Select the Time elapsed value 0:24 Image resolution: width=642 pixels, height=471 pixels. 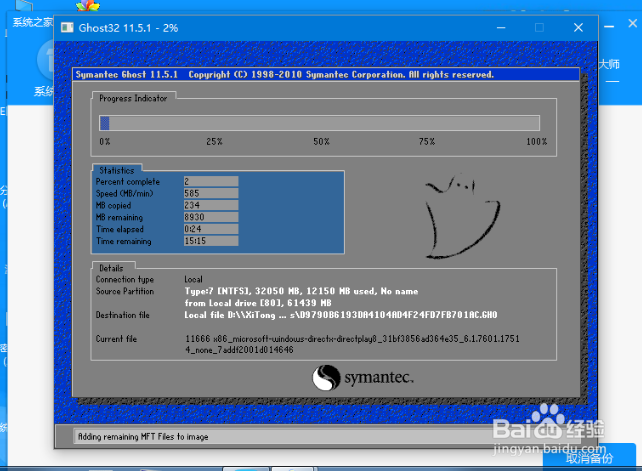coord(211,229)
